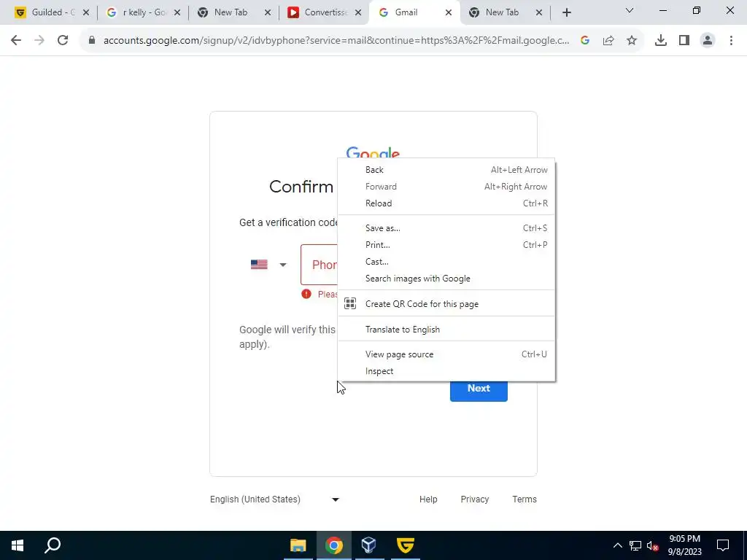Select View page source
This screenshot has width=747, height=560.
446,354
